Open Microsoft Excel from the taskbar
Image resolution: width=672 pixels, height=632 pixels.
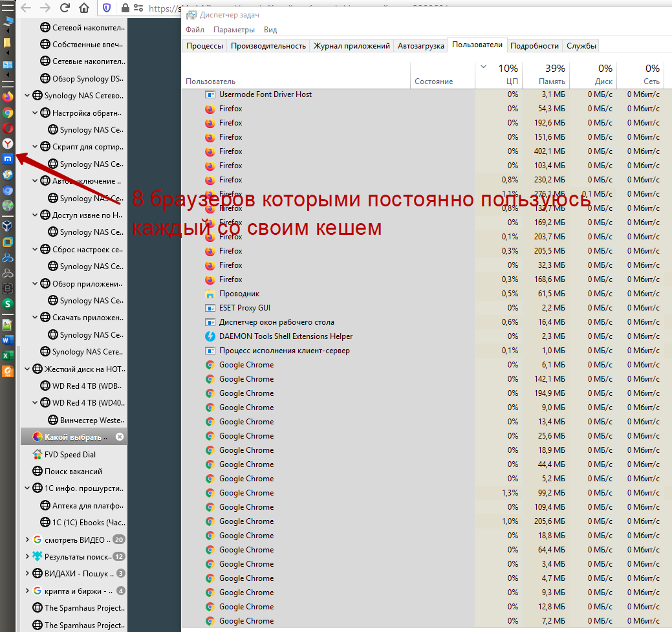pos(8,356)
